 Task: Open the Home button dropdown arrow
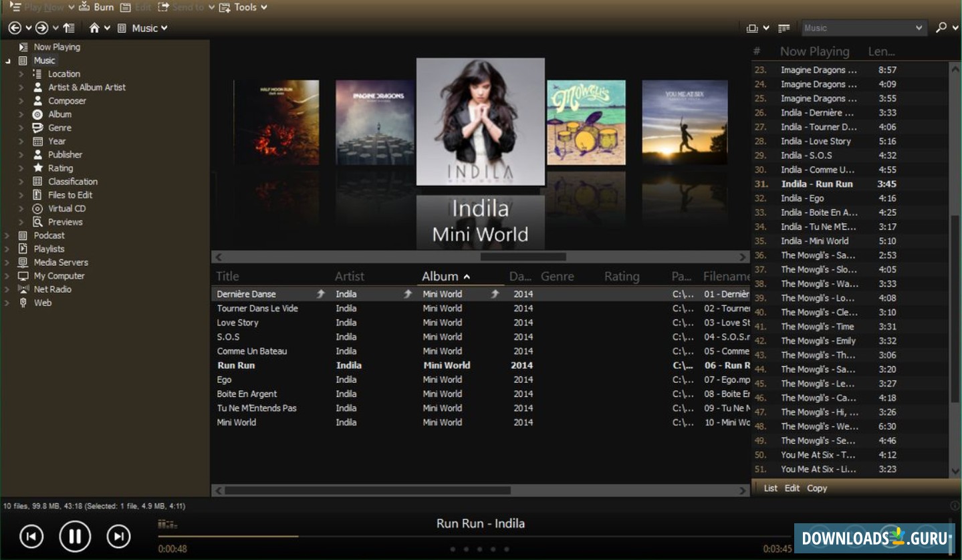pos(107,28)
